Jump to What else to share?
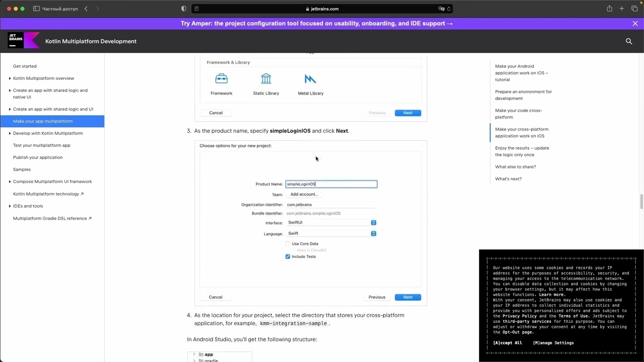Viewport: 644px width, 362px height. tap(515, 167)
